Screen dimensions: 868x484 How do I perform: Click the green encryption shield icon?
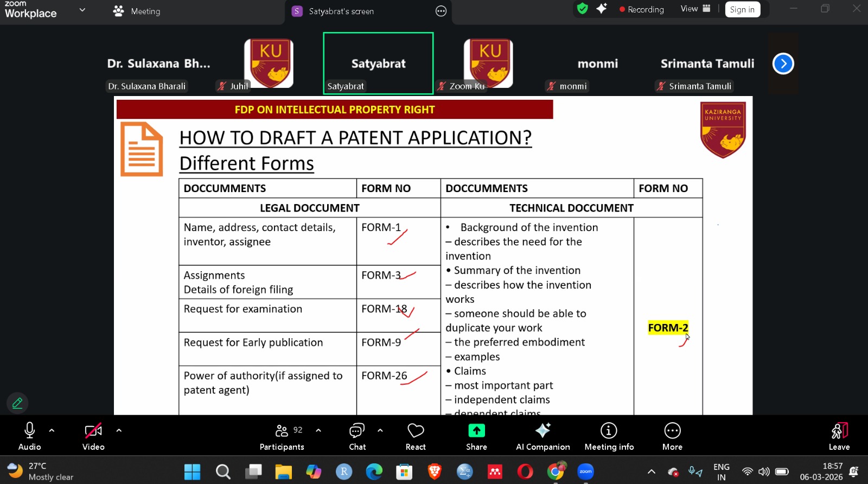coord(583,9)
